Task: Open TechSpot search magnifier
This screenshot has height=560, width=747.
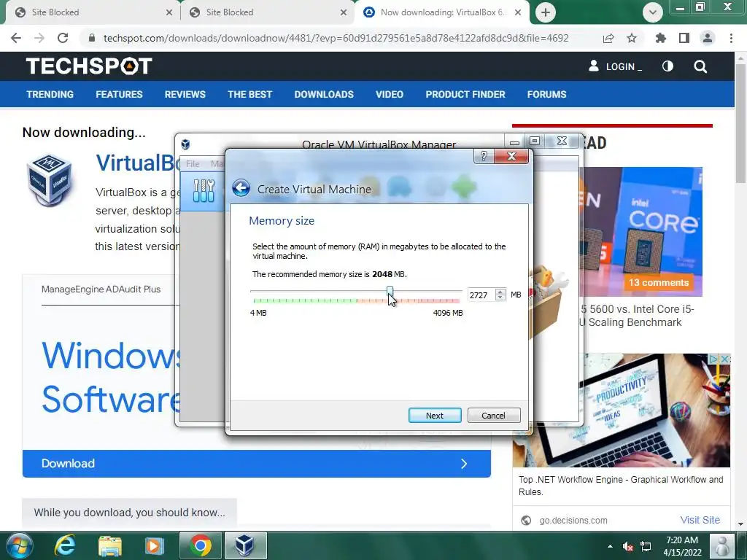Action: pyautogui.click(x=700, y=66)
